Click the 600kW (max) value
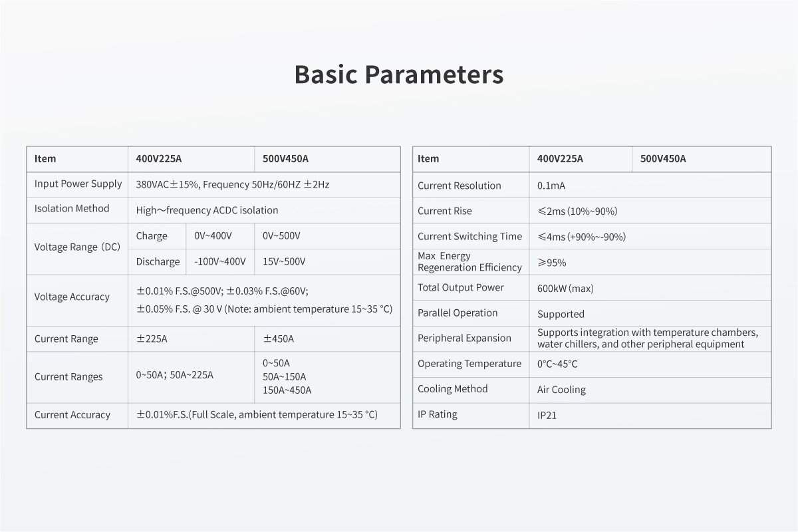 click(x=565, y=289)
